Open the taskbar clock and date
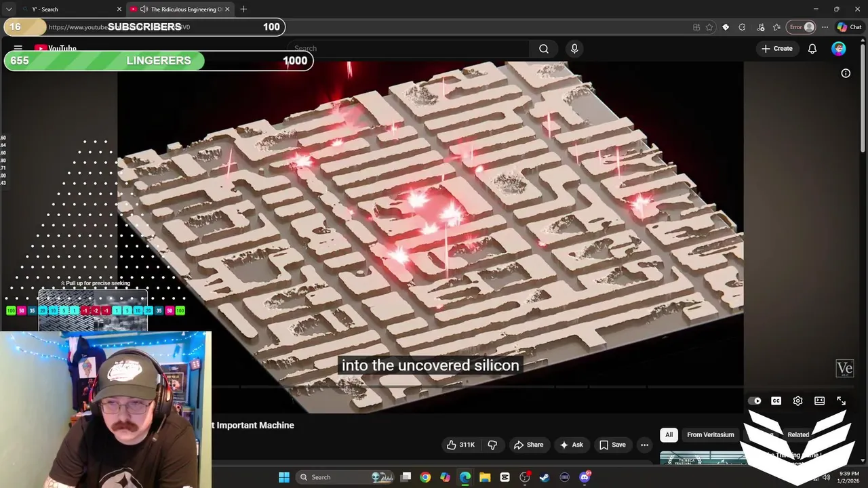Image resolution: width=868 pixels, height=488 pixels. [x=849, y=477]
